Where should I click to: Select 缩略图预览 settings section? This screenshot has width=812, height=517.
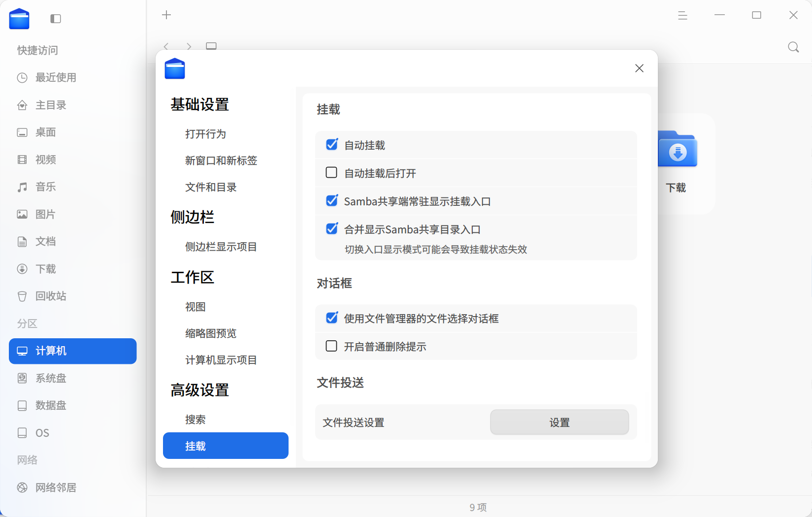(x=226, y=333)
